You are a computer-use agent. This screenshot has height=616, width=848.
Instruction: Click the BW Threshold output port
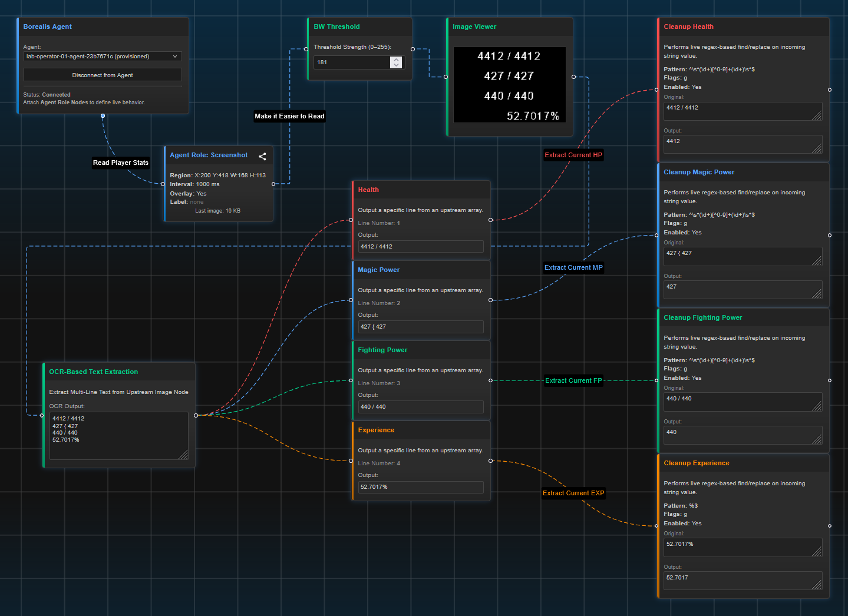(413, 49)
